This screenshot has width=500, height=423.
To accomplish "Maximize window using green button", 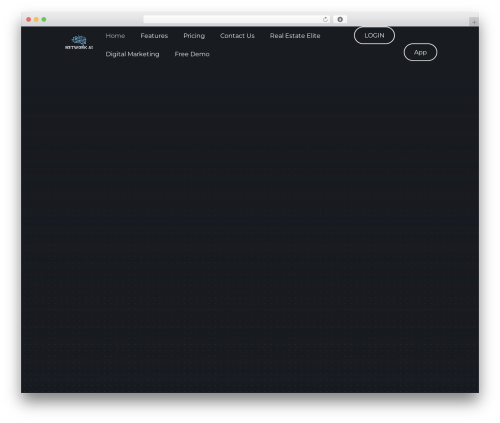I will point(44,19).
